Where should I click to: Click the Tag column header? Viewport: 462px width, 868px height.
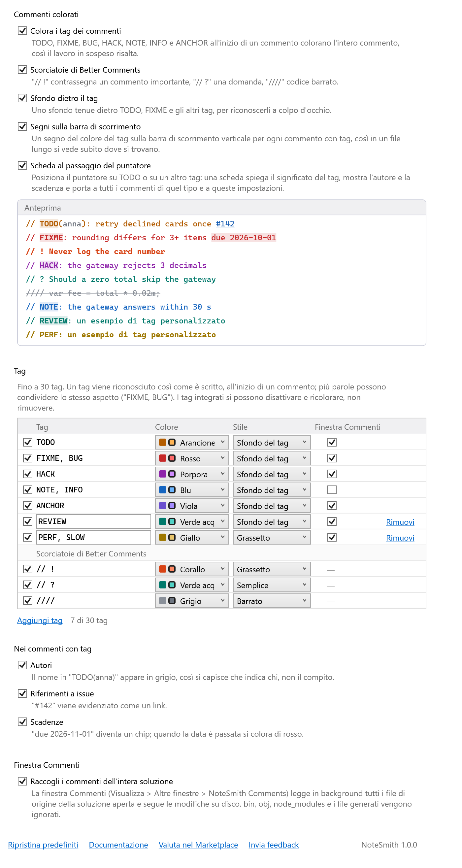tap(42, 427)
